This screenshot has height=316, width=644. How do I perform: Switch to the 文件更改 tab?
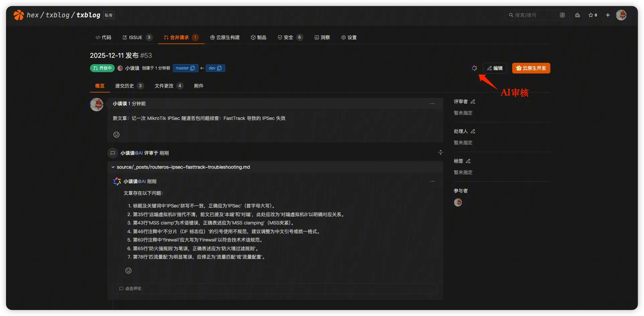164,86
